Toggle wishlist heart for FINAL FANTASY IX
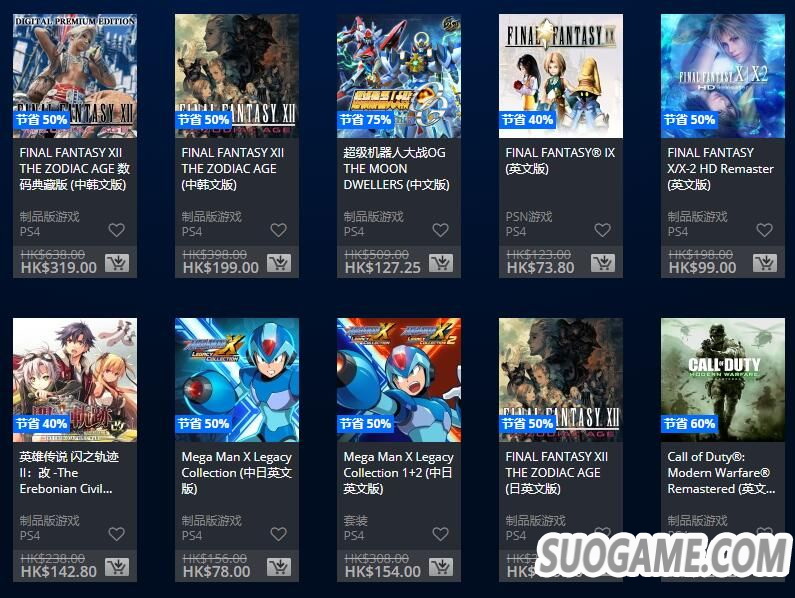 (x=602, y=230)
